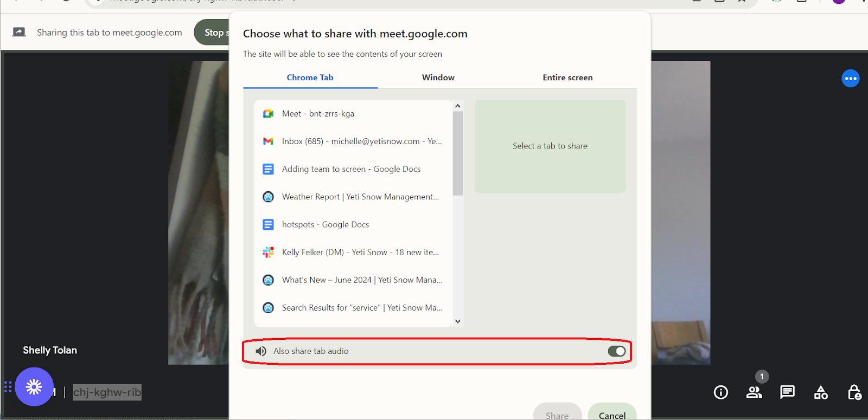The width and height of the screenshot is (868, 420).
Task: Switch to the Window tab
Action: click(x=438, y=77)
